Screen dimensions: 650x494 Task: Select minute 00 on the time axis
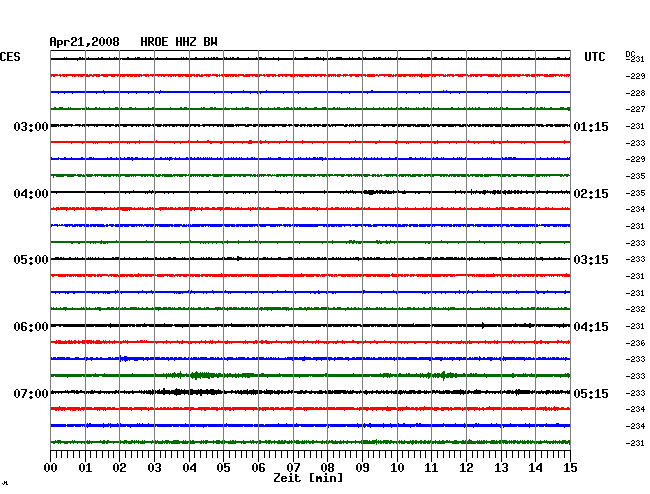[51, 467]
